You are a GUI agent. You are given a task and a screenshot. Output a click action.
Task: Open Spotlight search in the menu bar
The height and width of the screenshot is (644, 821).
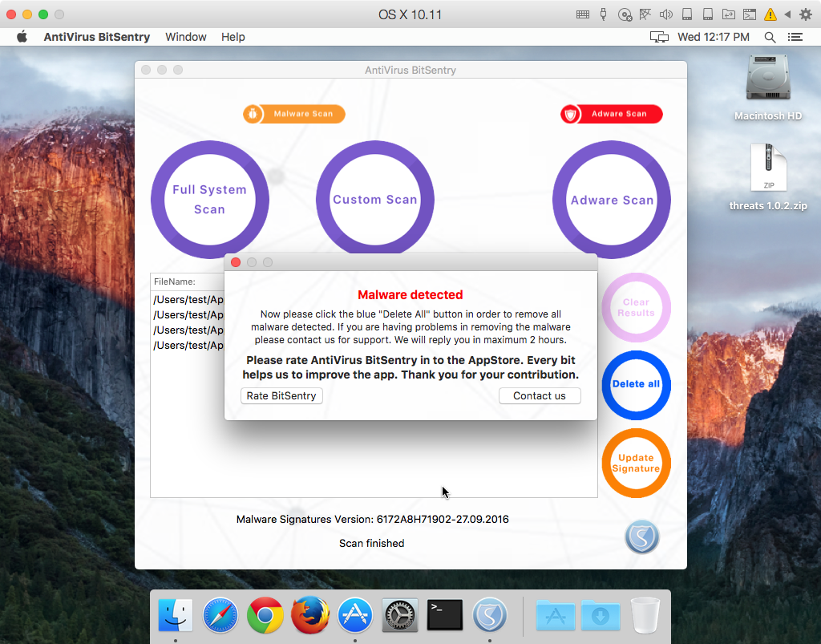[770, 37]
